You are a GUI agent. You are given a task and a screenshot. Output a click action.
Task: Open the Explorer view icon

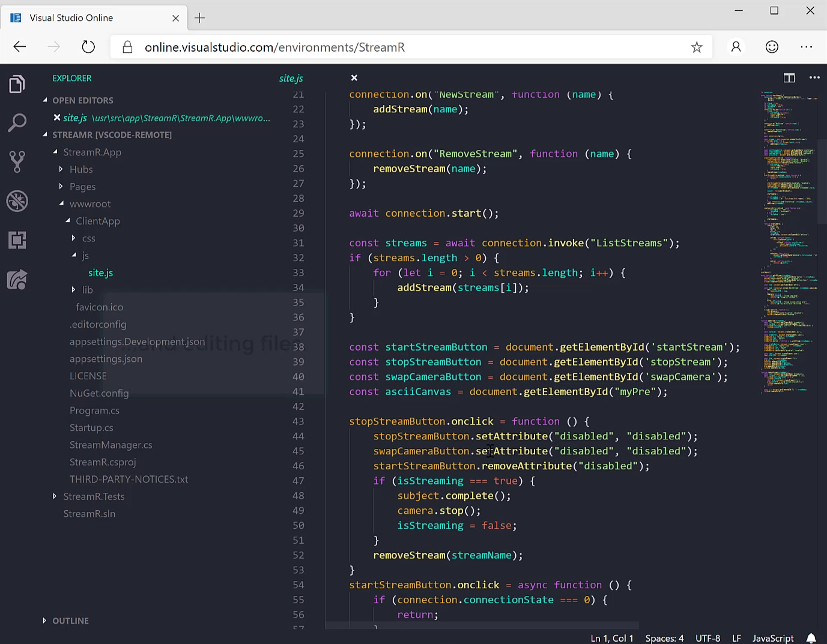pos(17,84)
